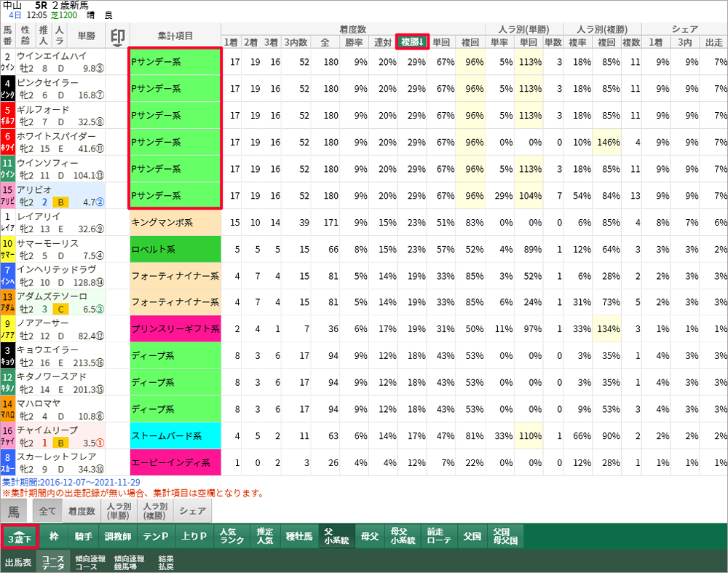This screenshot has height=573, width=728.
Task: Sort by the 3内数 column header
Action: [x=296, y=42]
